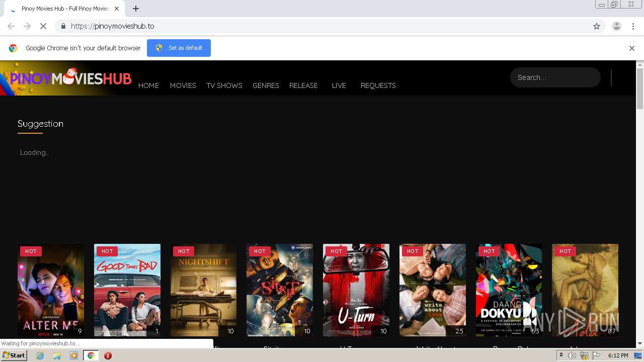Click the red Opera taskbar icon

point(108,355)
